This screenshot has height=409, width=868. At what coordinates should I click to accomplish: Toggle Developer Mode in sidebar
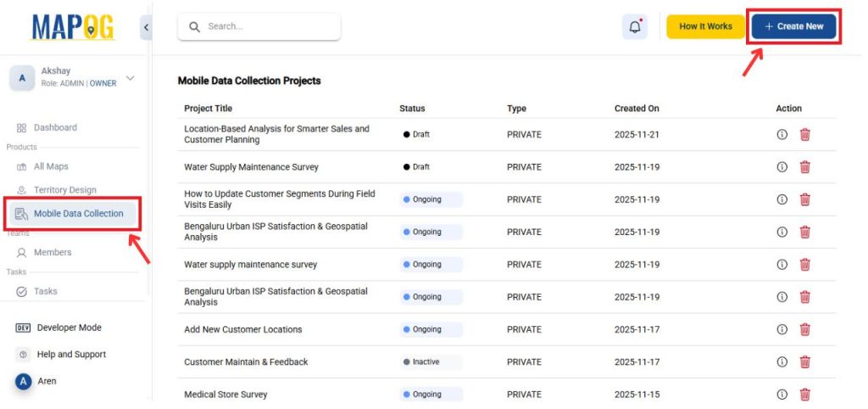tap(69, 328)
